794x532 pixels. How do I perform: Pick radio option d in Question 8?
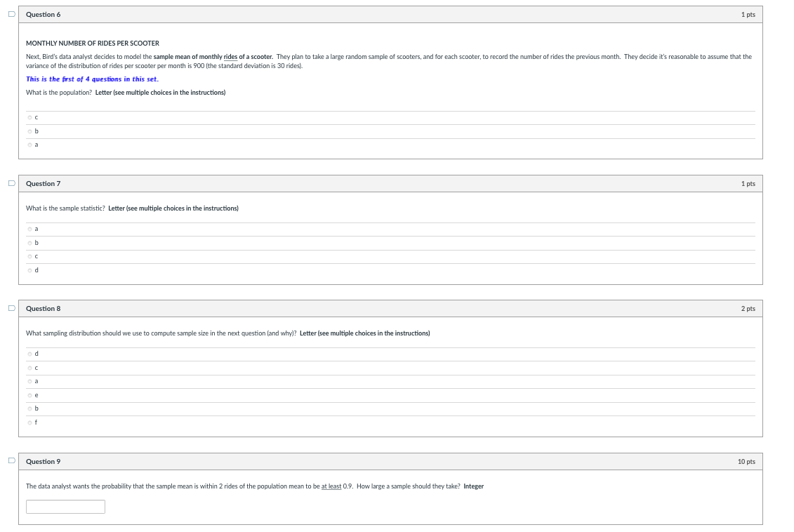tap(30, 354)
